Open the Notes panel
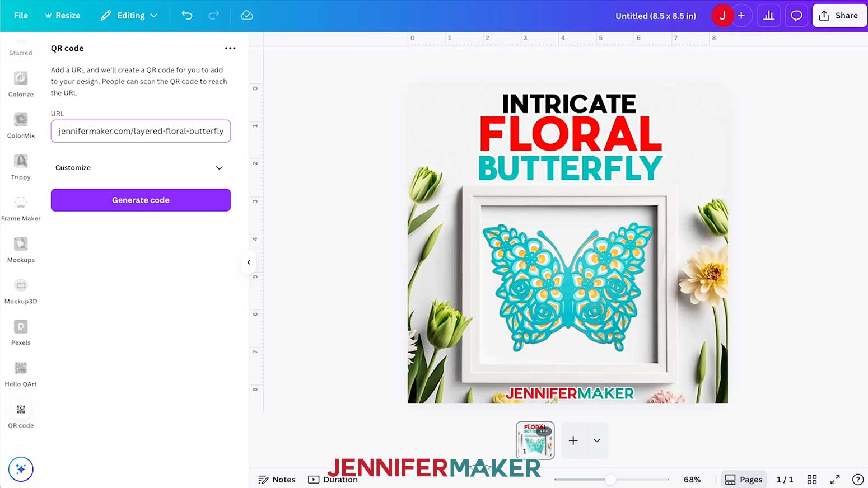The image size is (868, 488). click(277, 480)
